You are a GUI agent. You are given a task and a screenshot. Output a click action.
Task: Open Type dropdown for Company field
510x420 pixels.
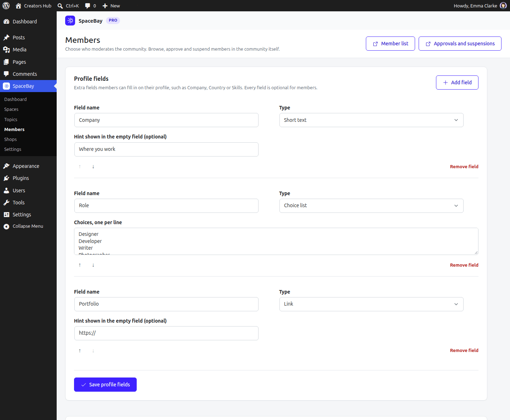coord(371,120)
